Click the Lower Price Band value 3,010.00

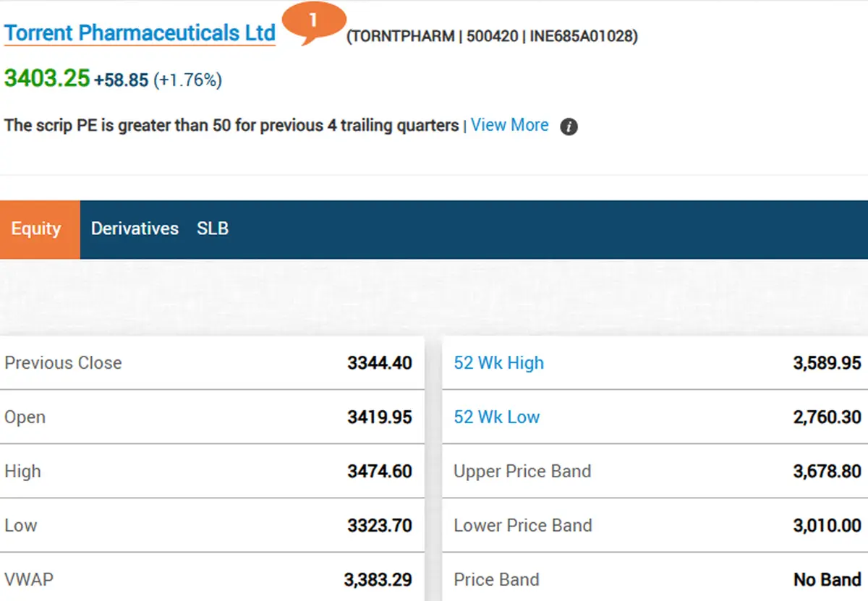tap(827, 526)
